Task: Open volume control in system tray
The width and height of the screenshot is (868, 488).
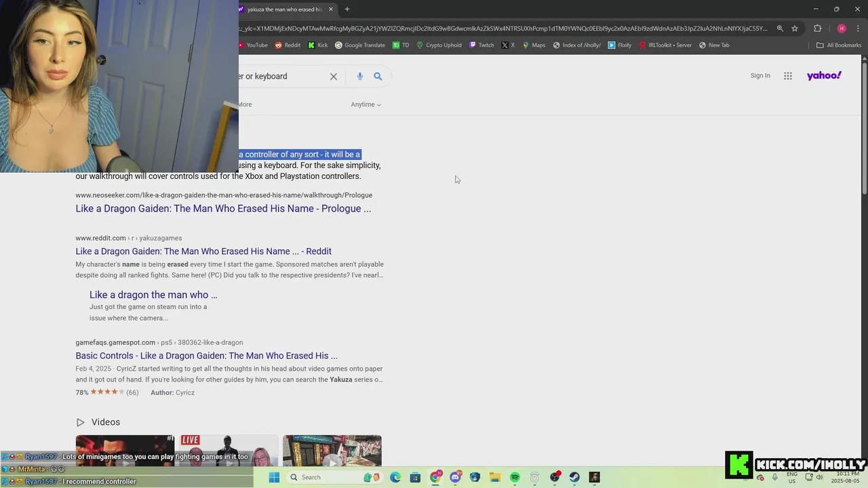Action: (819, 477)
